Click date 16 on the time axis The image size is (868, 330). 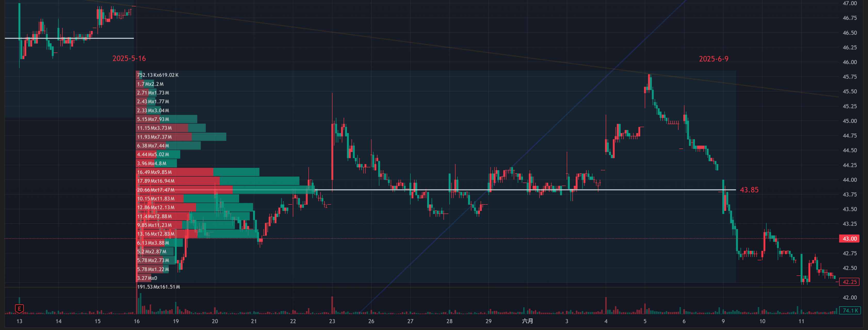pyautogui.click(x=136, y=321)
